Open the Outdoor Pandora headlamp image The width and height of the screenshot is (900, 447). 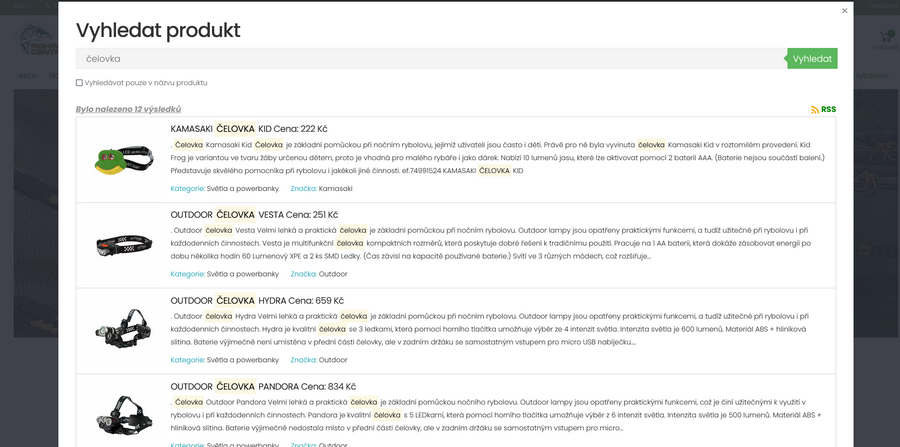click(123, 412)
